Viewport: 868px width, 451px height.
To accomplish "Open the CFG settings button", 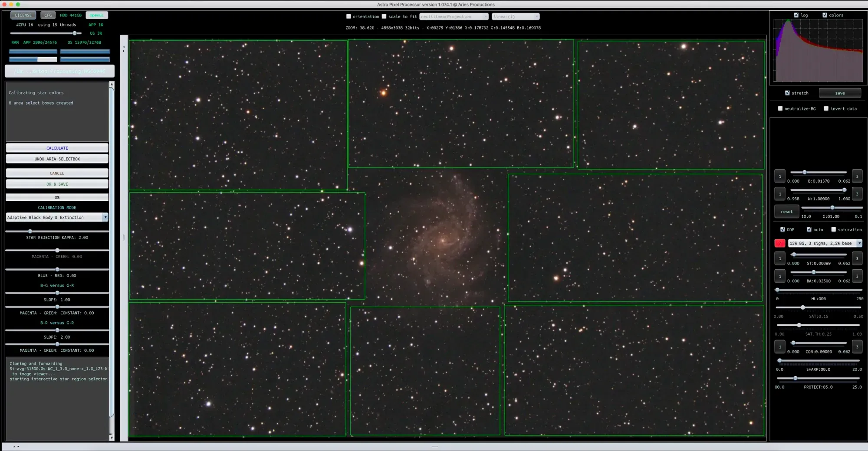I will [x=48, y=15].
